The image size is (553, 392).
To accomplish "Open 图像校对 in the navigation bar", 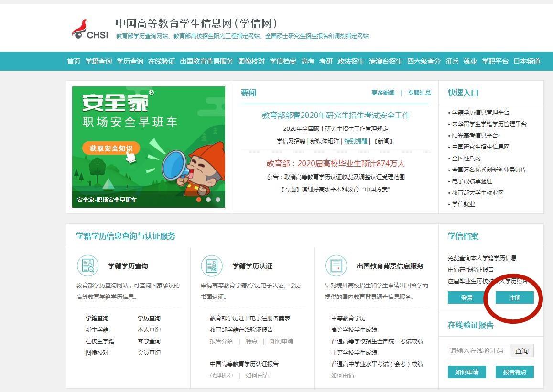I will pos(251,61).
